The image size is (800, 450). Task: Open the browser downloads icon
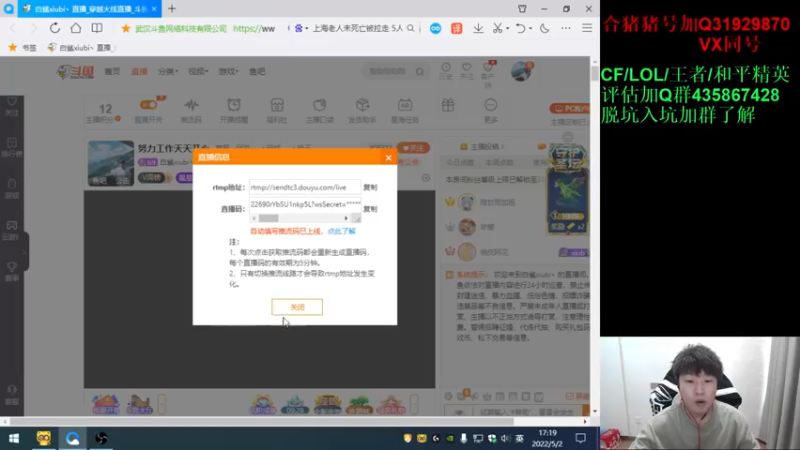click(478, 29)
